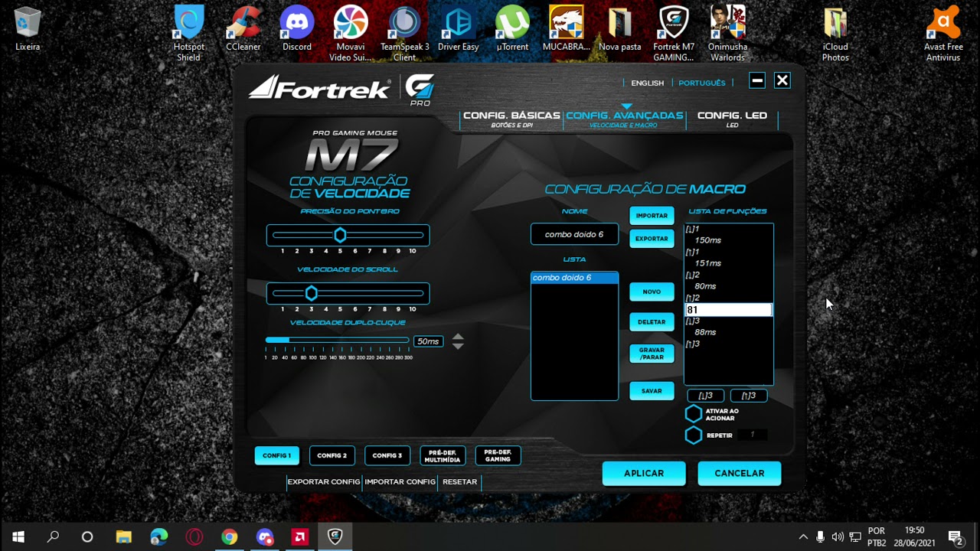Click the Repetir count field
The height and width of the screenshot is (551, 980).
point(753,435)
